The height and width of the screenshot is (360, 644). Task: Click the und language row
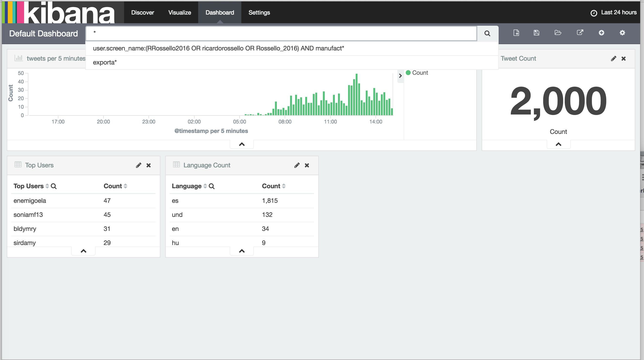242,214
